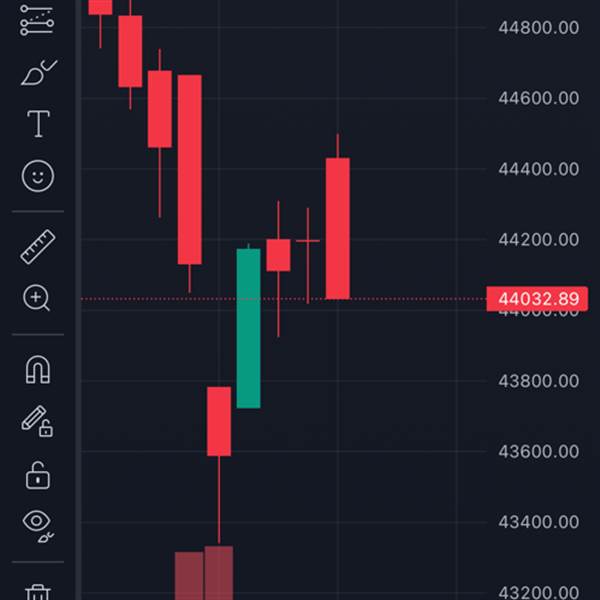The height and width of the screenshot is (600, 600).
Task: Click the 43600.00 price axis label
Action: coord(538,452)
